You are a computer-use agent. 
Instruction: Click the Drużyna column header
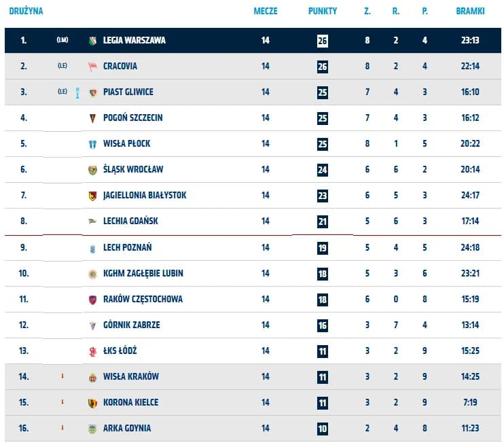(26, 12)
